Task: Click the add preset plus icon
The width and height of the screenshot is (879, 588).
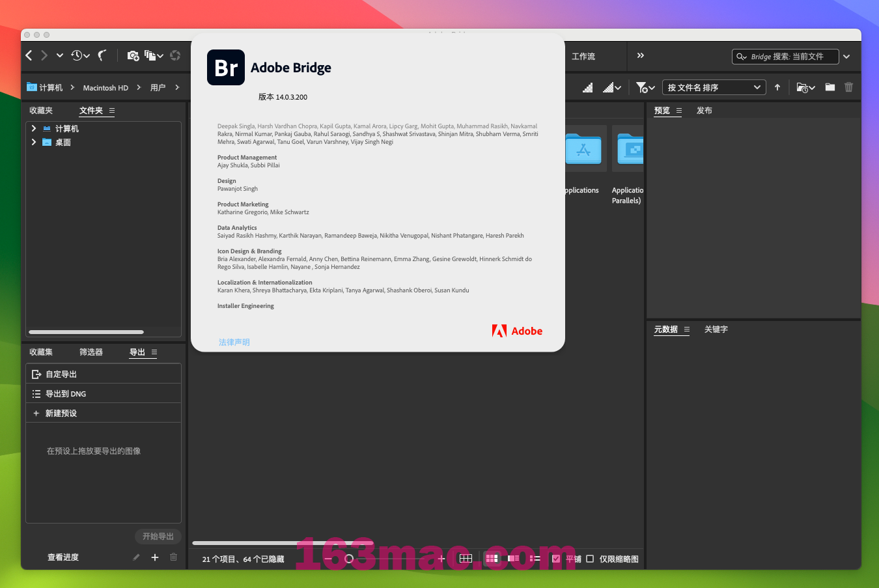Action: pyautogui.click(x=155, y=557)
